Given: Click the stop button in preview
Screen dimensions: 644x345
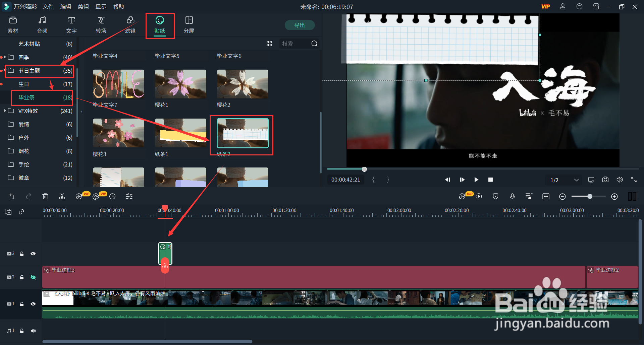Looking at the screenshot, I should (x=490, y=180).
